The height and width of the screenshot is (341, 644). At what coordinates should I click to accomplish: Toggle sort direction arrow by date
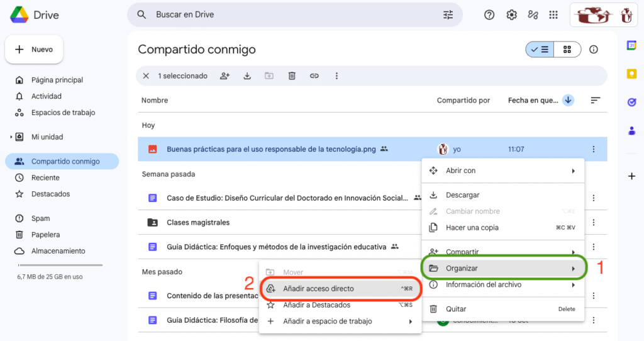coord(568,100)
